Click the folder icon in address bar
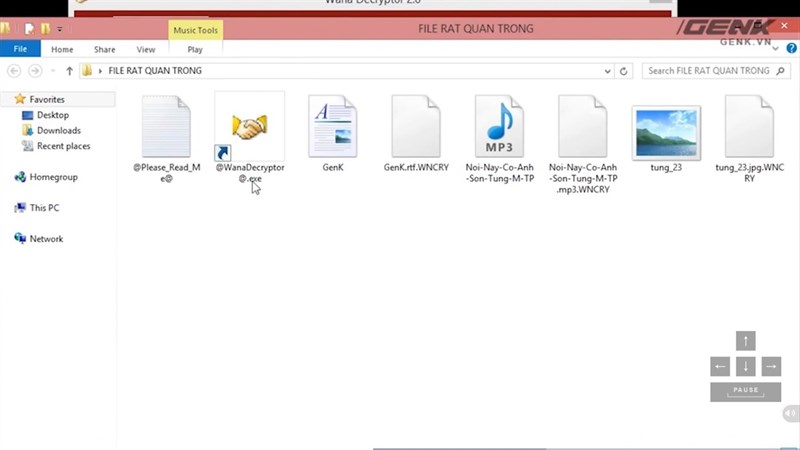The image size is (800, 450). (87, 70)
